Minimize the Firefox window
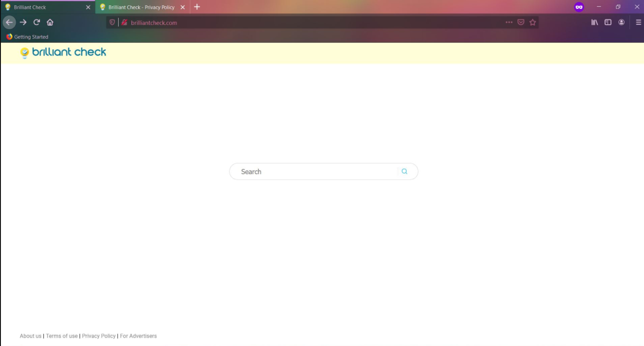Image resolution: width=644 pixels, height=346 pixels. click(599, 7)
